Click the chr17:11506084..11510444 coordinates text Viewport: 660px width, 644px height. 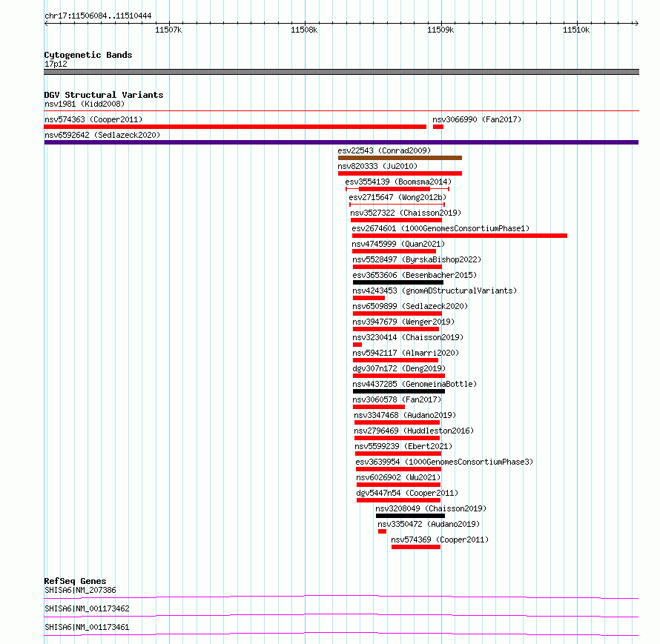[x=98, y=16]
